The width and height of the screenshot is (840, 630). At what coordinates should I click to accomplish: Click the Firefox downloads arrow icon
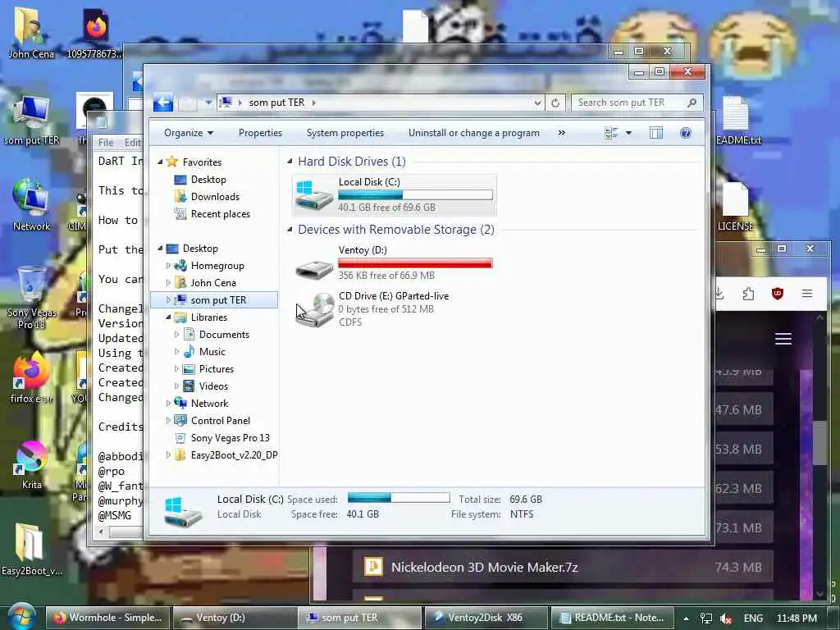(x=720, y=294)
